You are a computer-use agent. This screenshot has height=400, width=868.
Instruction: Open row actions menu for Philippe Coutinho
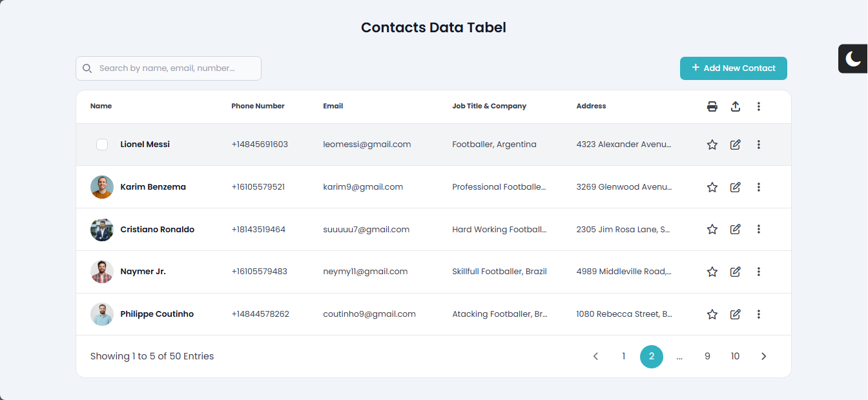(x=759, y=314)
